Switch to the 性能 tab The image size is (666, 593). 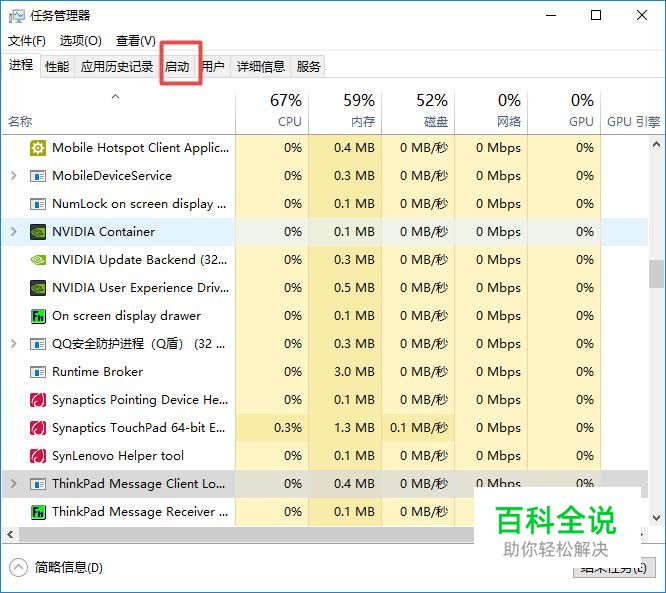pos(57,67)
